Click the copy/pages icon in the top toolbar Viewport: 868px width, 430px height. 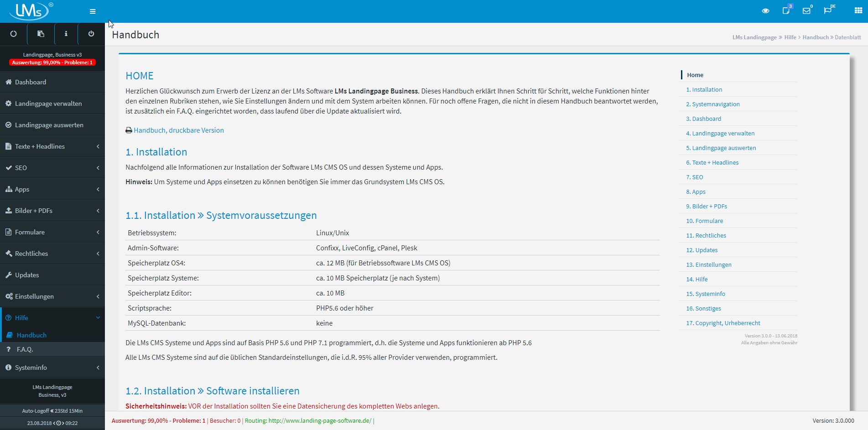pyautogui.click(x=40, y=34)
